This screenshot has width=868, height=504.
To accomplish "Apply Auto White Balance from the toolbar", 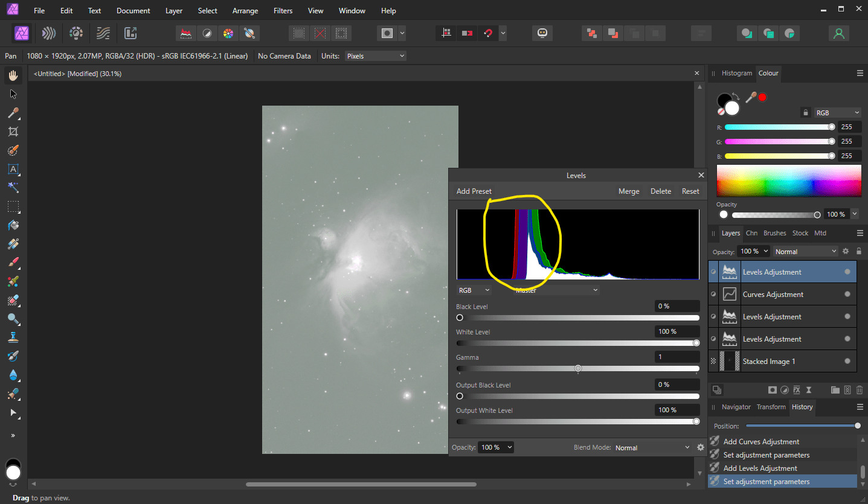I will (x=248, y=33).
